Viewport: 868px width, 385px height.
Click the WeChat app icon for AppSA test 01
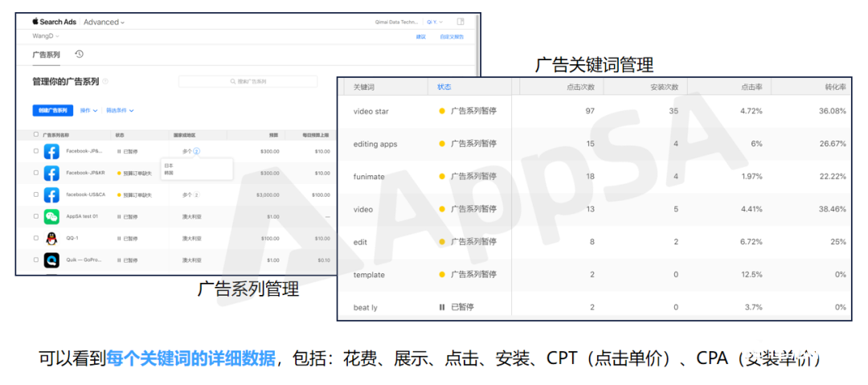(x=51, y=216)
